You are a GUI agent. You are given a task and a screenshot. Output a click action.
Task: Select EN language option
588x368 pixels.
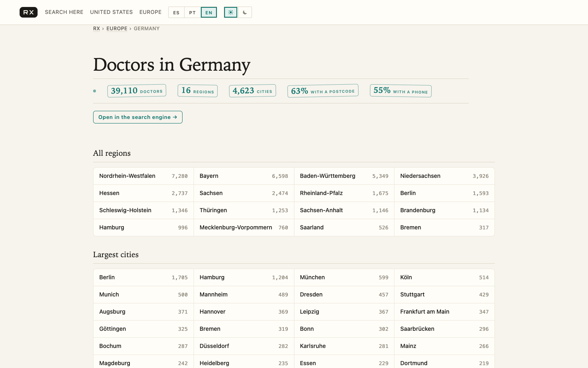pos(209,12)
